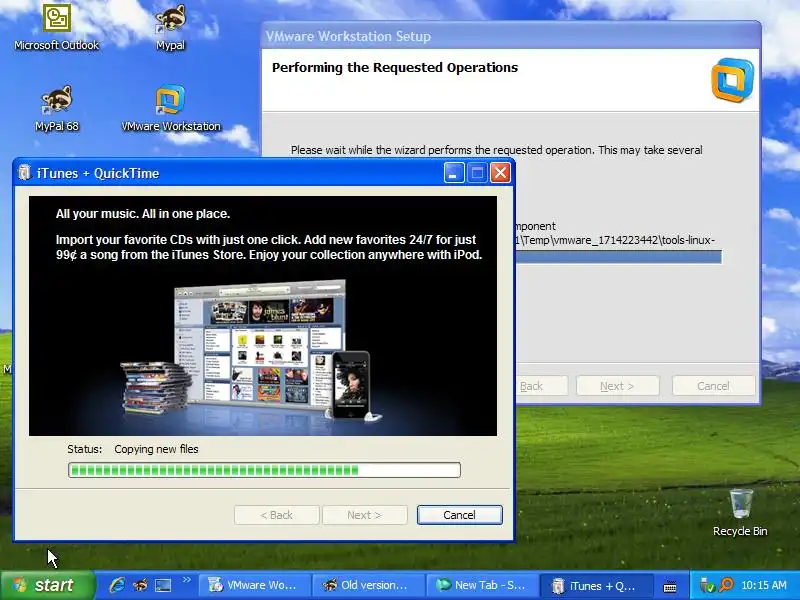Expand the Quick Launch overflow chevron
The width and height of the screenshot is (800, 600).
click(186, 580)
